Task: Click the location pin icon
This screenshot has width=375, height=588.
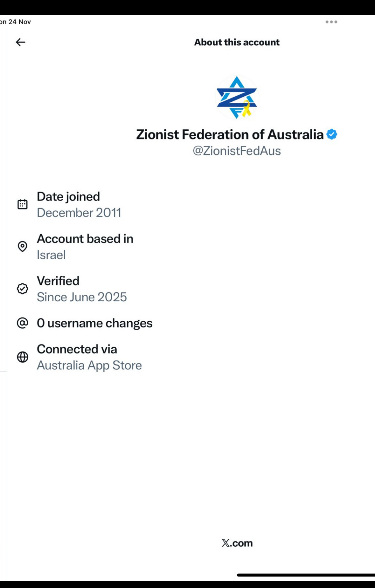Action: coord(23,247)
